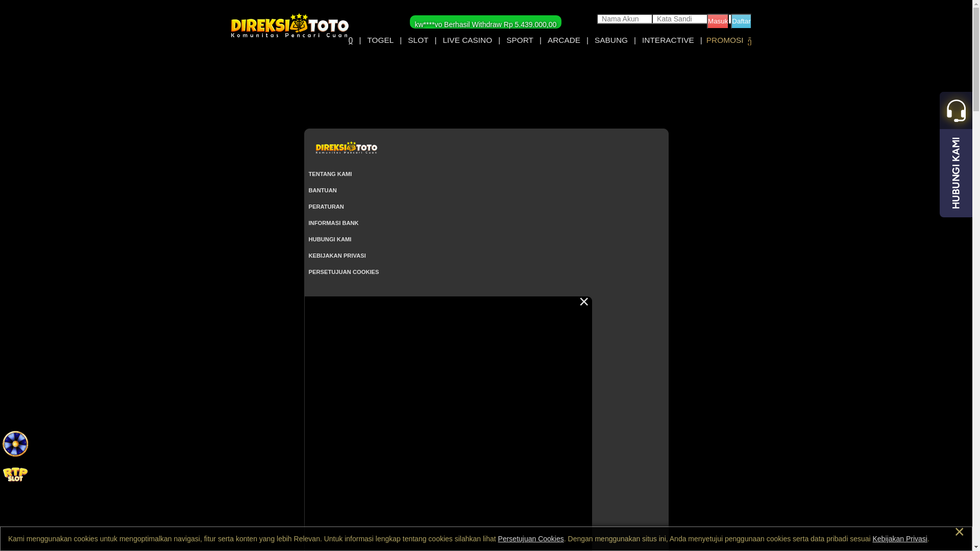Open the KEBIJAKAN PRIVASI link
Image resolution: width=980 pixels, height=551 pixels.
click(337, 256)
